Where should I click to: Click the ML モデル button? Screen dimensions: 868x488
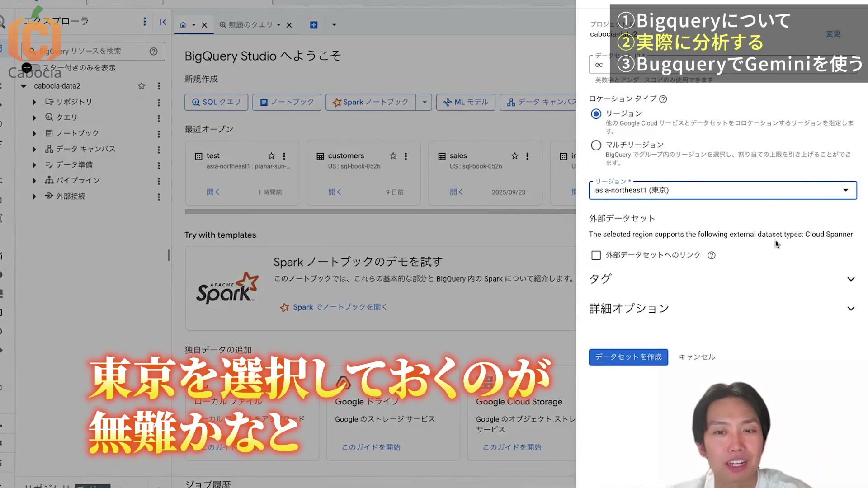click(466, 102)
